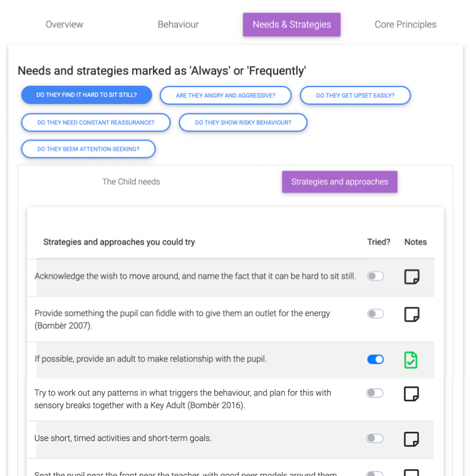The width and height of the screenshot is (470, 476).
Task: Select 'Do they get upset easily?' filter
Action: (355, 95)
